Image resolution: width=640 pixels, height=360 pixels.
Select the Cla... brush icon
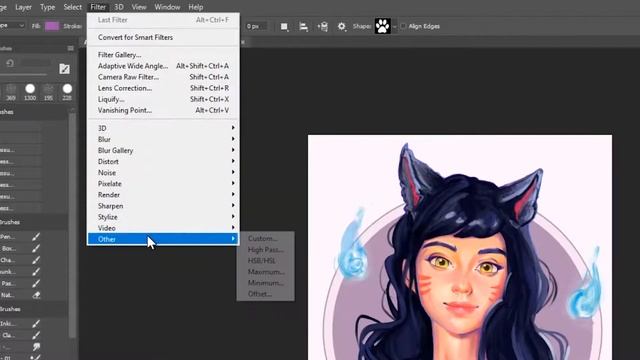tap(36, 335)
